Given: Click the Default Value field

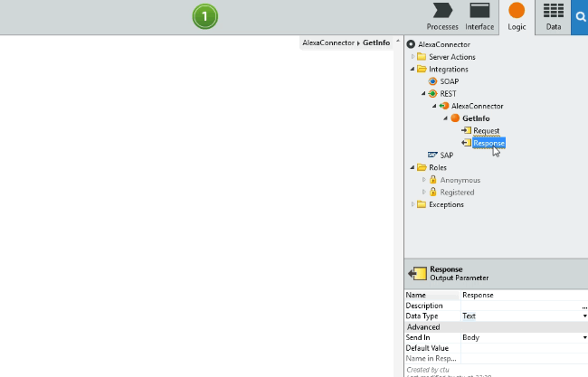Looking at the screenshot, I should pos(525,348).
